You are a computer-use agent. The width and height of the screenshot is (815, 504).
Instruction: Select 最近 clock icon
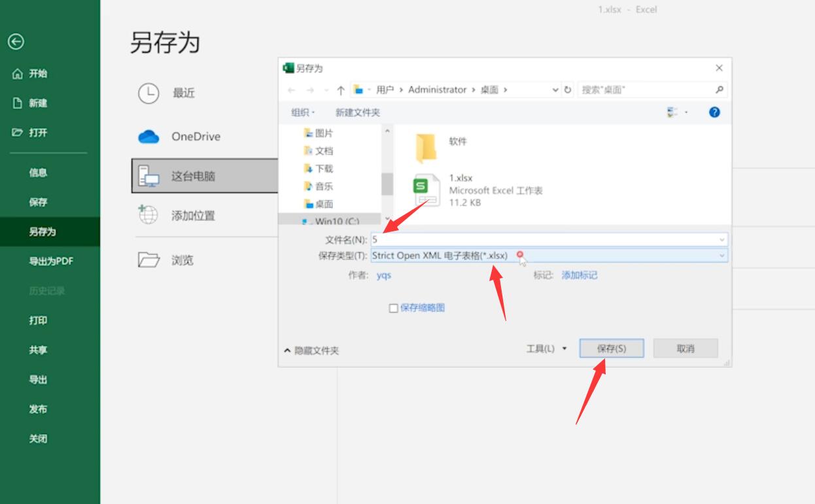[x=148, y=93]
